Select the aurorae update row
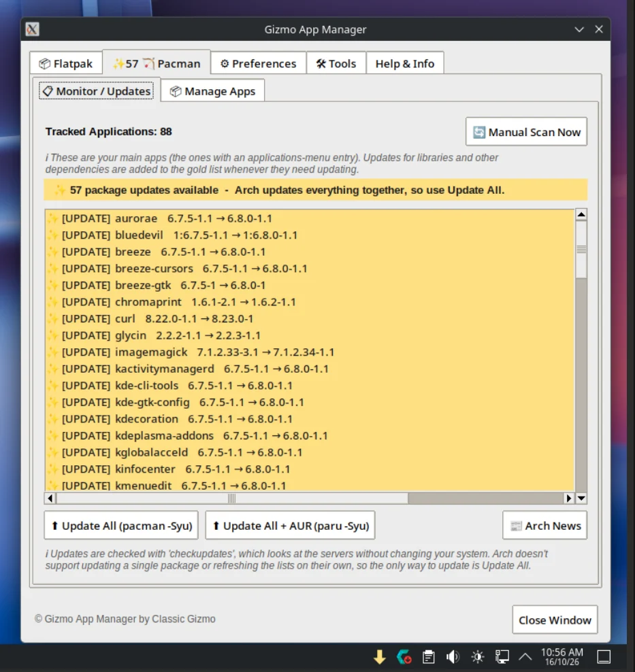The image size is (635, 672). pos(310,218)
